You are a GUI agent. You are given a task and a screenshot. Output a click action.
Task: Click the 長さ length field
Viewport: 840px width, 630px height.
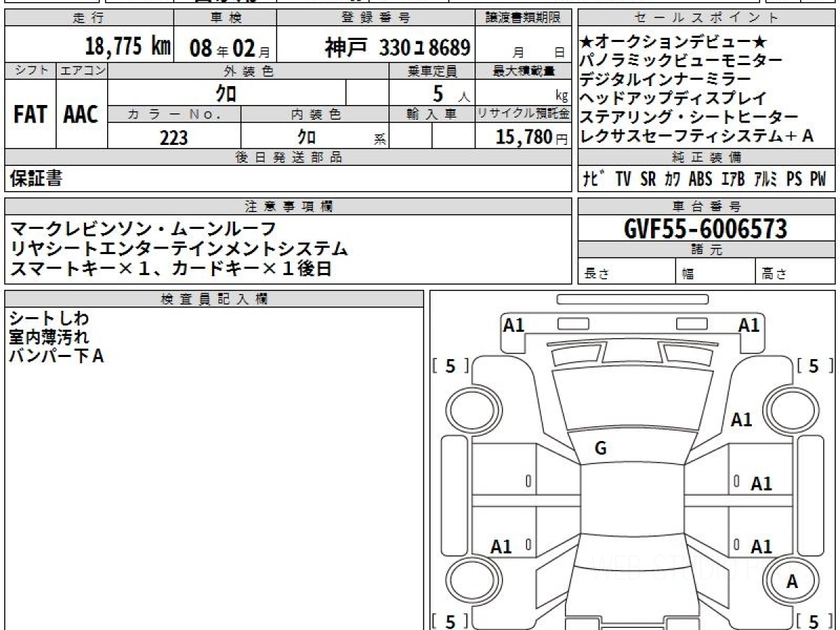(x=627, y=272)
